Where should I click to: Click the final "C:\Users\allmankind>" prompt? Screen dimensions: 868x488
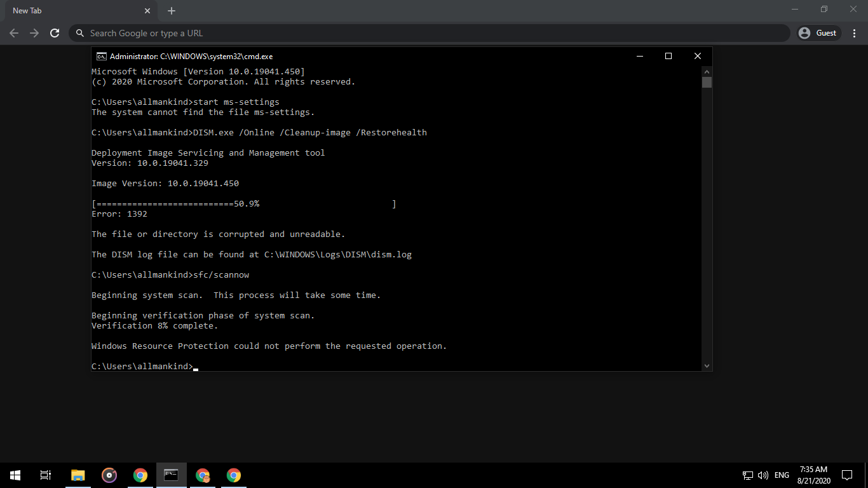[x=142, y=367]
